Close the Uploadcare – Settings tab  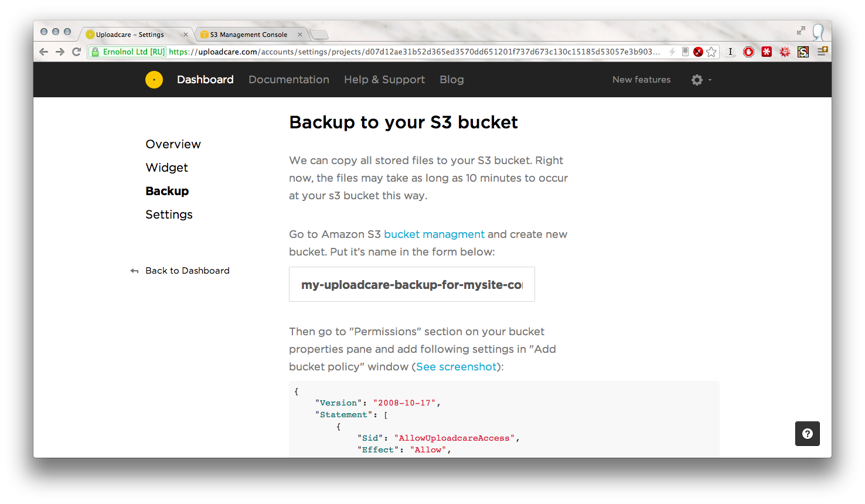pos(186,35)
